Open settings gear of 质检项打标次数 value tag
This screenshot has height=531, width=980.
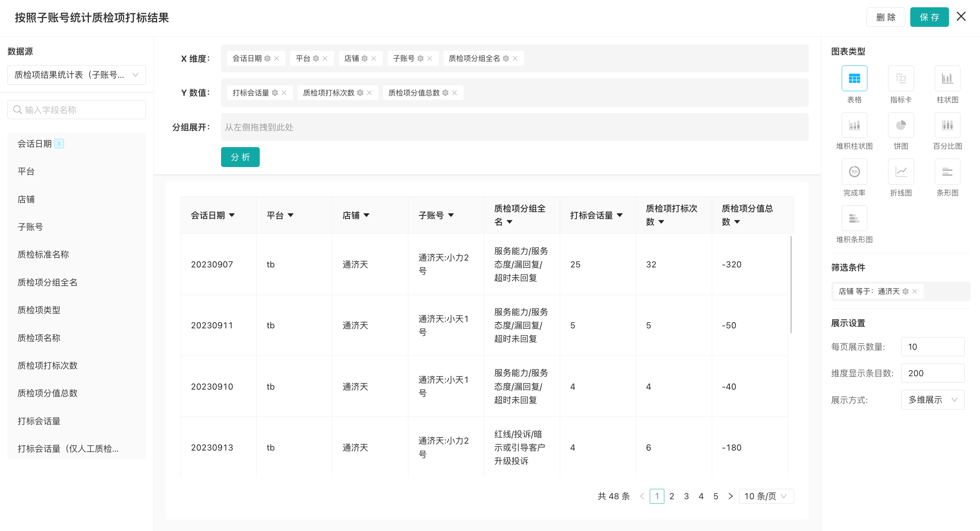click(x=360, y=93)
